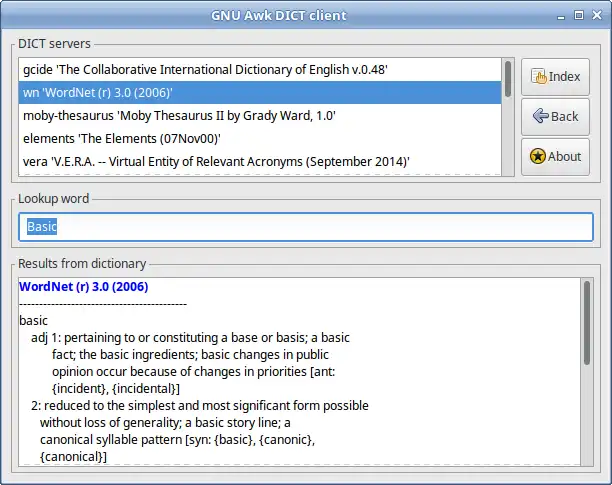
Task: Click the Index button
Action: (x=555, y=77)
